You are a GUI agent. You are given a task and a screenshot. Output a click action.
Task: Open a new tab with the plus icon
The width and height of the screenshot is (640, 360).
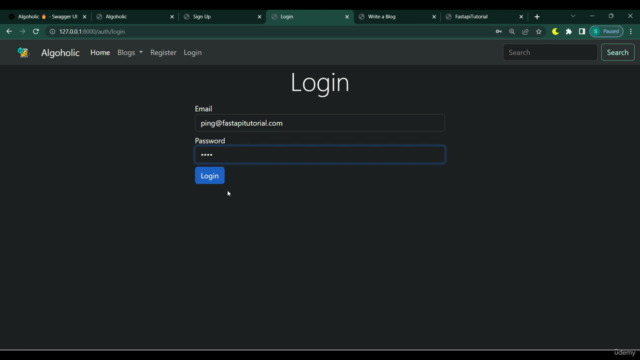coord(537,17)
